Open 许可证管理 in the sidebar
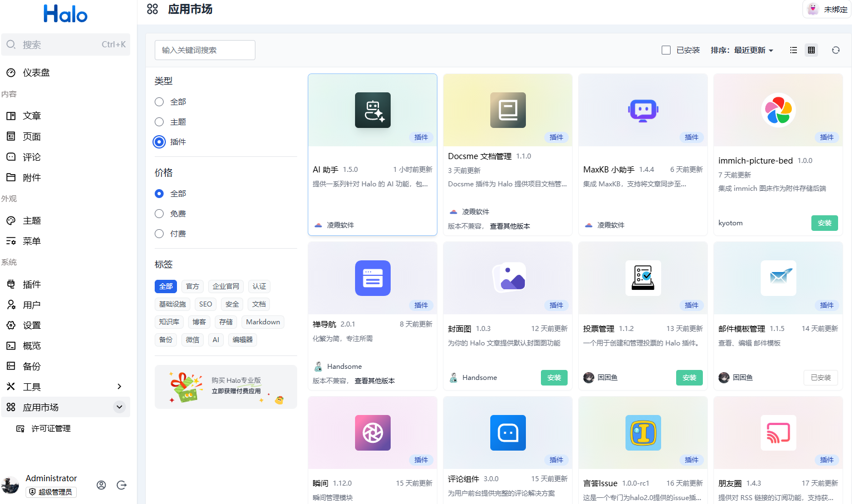This screenshot has height=504, width=852. 51,428
